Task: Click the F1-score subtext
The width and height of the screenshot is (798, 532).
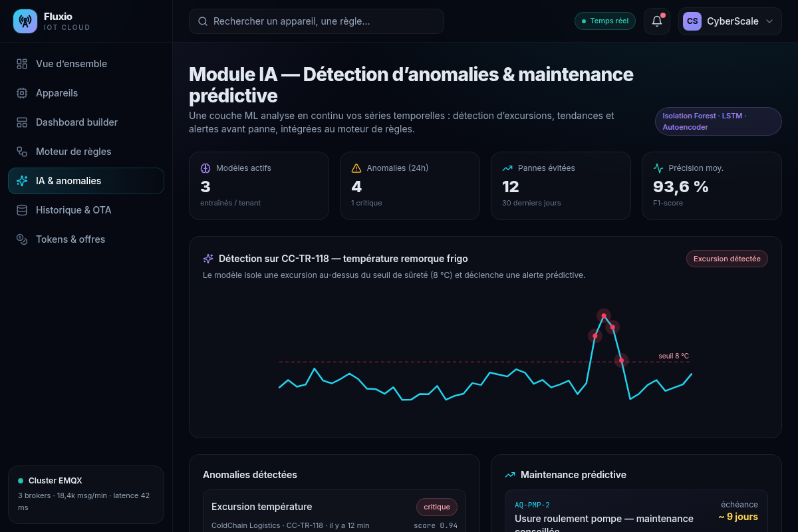Action: tap(668, 203)
